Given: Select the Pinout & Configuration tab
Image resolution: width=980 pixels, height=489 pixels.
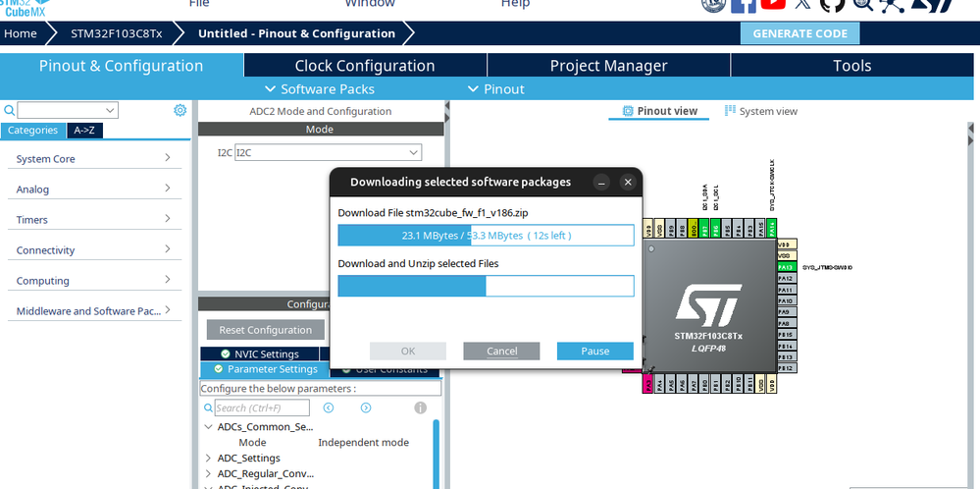Looking at the screenshot, I should pyautogui.click(x=122, y=66).
